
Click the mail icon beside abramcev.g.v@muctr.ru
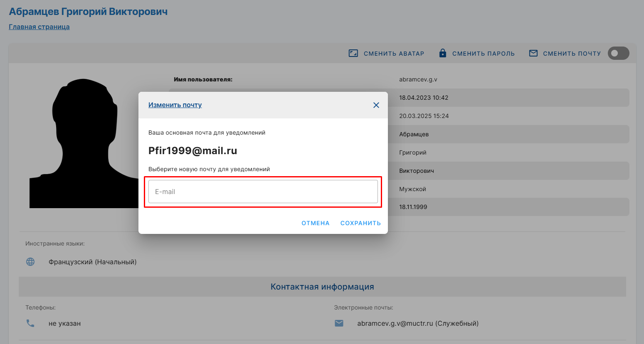(339, 323)
